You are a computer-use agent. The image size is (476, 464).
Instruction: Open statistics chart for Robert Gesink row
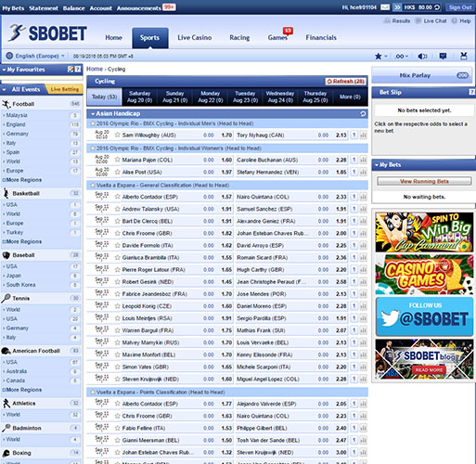(363, 282)
